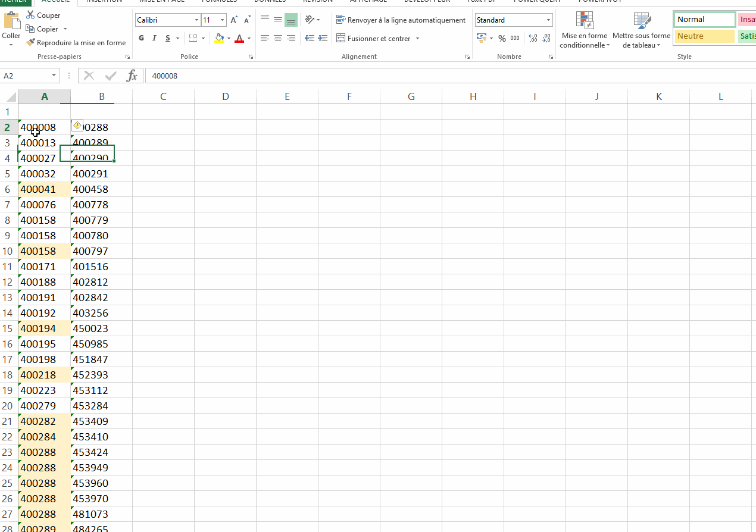Select cell containing 400041
The image size is (756, 532).
[x=44, y=189]
